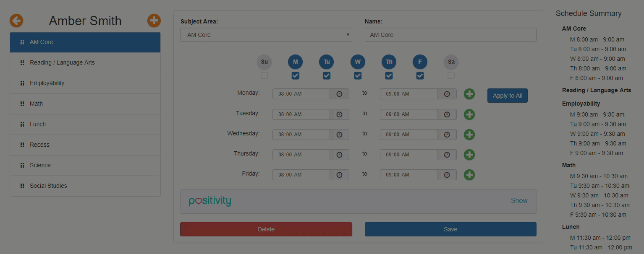
Task: Uncheck the Monday checkbox
Action: pos(295,75)
